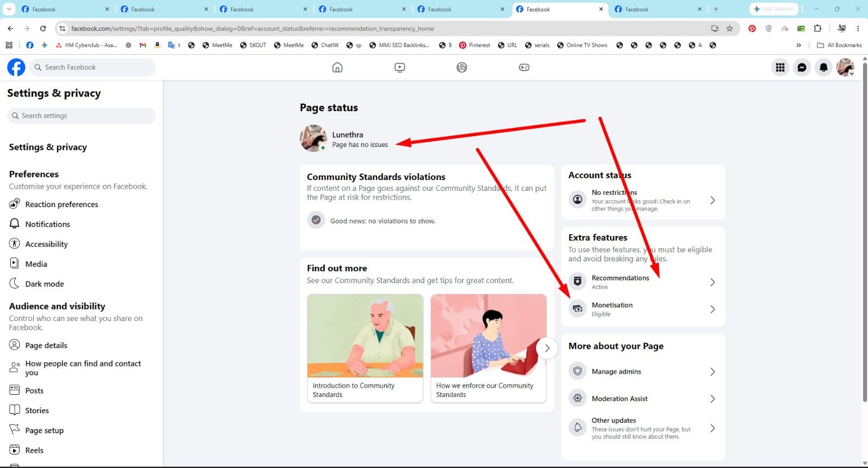Click the page vertical scrollbar
Viewport: 868px width, 468px height.
click(x=865, y=233)
